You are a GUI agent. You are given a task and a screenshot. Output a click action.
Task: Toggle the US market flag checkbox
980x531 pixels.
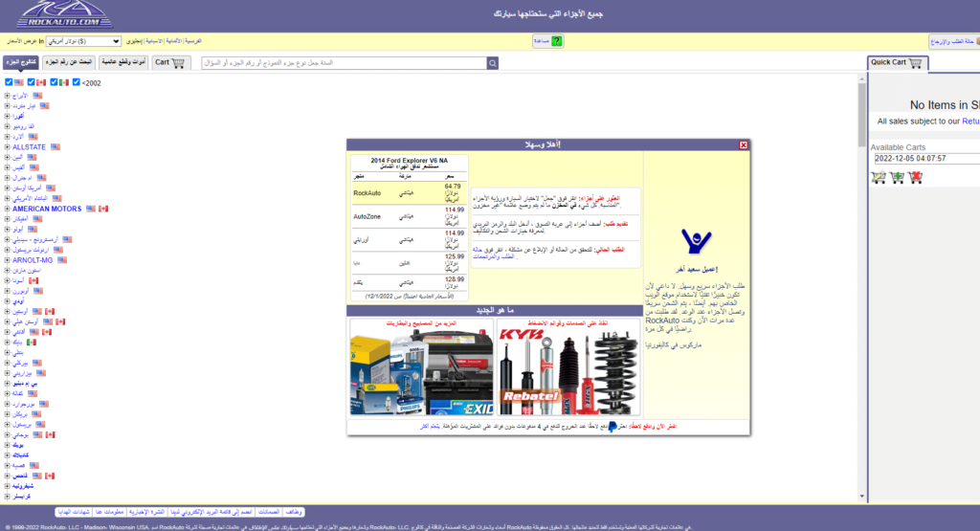(9, 82)
